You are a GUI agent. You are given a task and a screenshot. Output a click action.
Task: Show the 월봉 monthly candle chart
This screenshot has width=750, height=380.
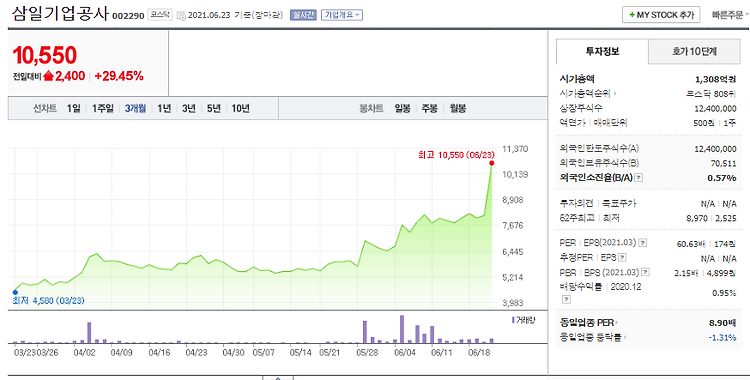coord(458,109)
